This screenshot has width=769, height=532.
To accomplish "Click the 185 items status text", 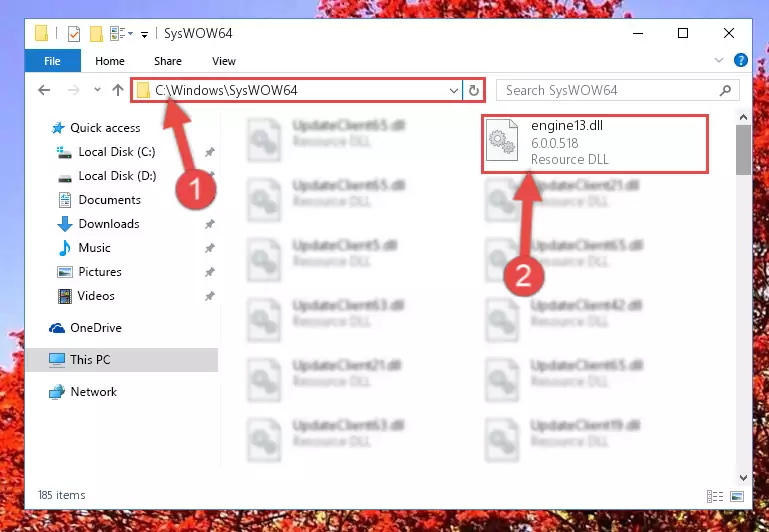I will [x=61, y=495].
